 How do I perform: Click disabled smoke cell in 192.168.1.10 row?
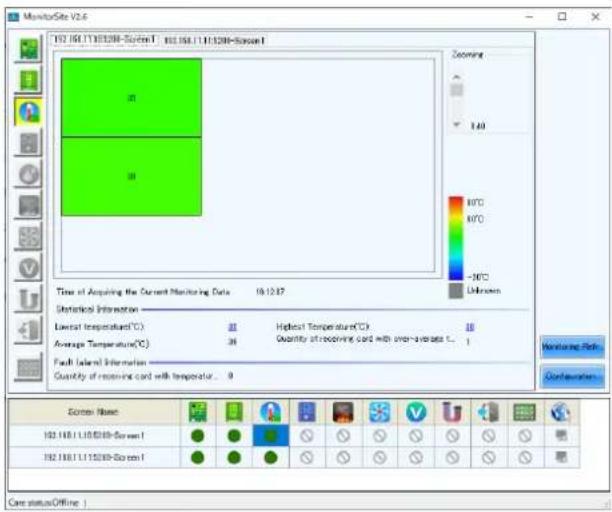coord(343,436)
